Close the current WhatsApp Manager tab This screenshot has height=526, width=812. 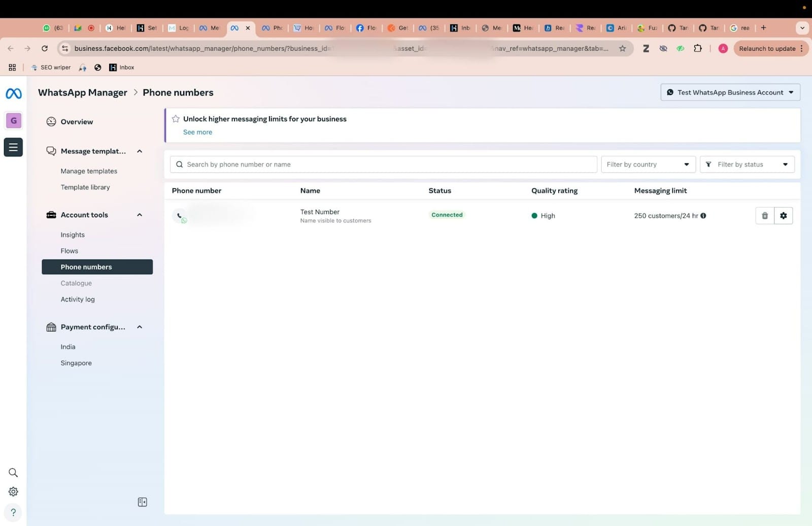click(x=248, y=28)
